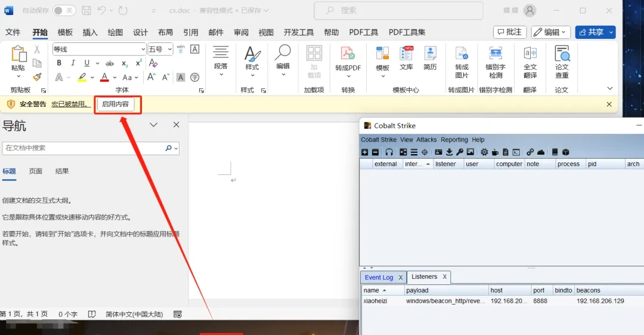Viewport: 644px width, 335px height.
Task: Click the Save icon in the Word title bar
Action: [86, 11]
